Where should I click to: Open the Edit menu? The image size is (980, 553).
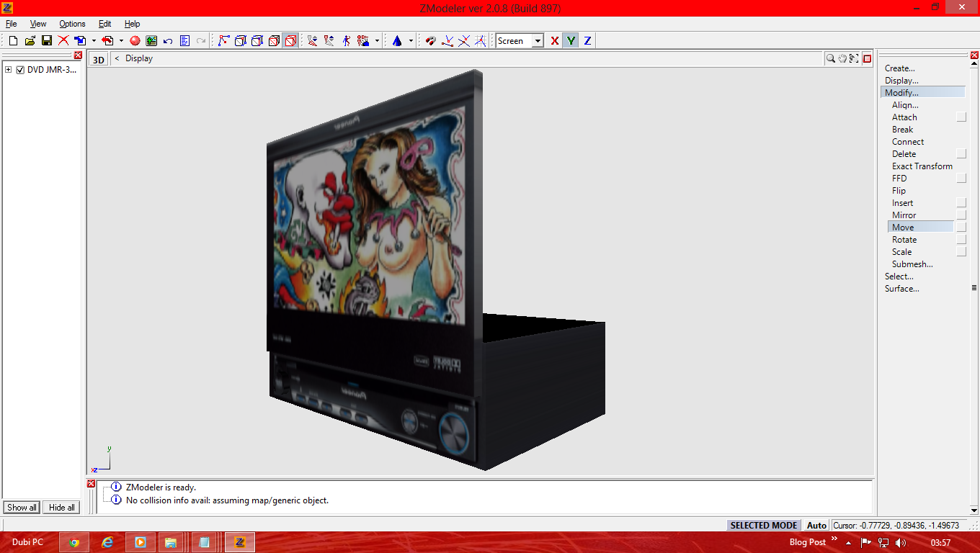(104, 24)
